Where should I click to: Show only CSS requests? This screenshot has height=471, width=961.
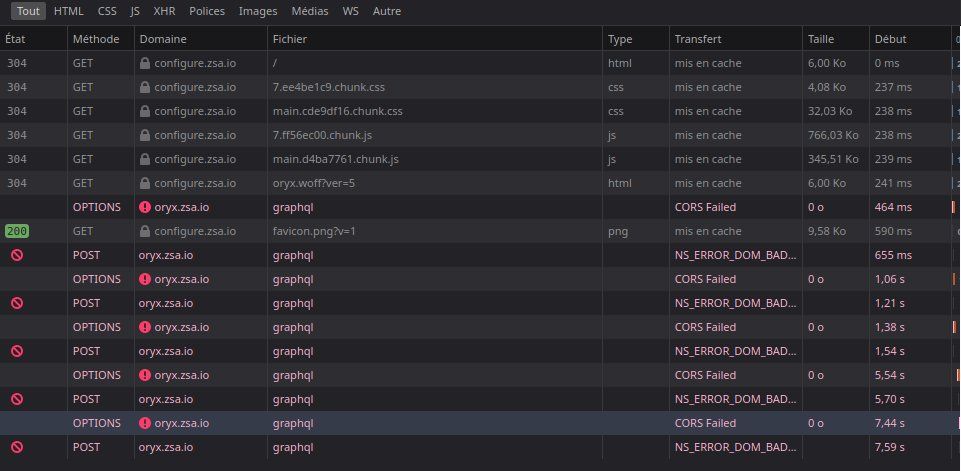click(107, 11)
